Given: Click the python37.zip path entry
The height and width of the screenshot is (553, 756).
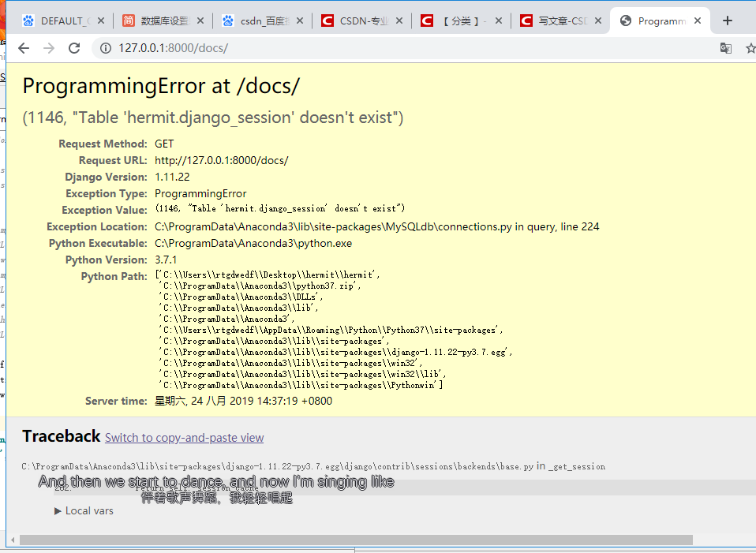Looking at the screenshot, I should pyautogui.click(x=260, y=286).
